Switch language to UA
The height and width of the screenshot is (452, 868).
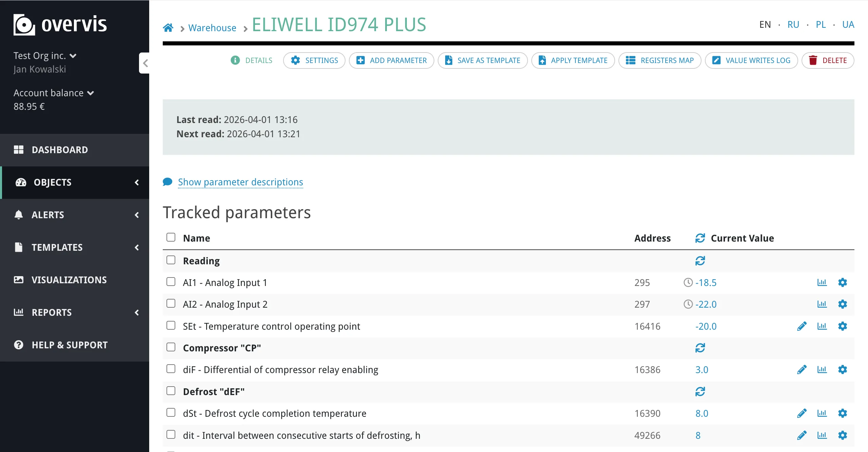(x=848, y=24)
